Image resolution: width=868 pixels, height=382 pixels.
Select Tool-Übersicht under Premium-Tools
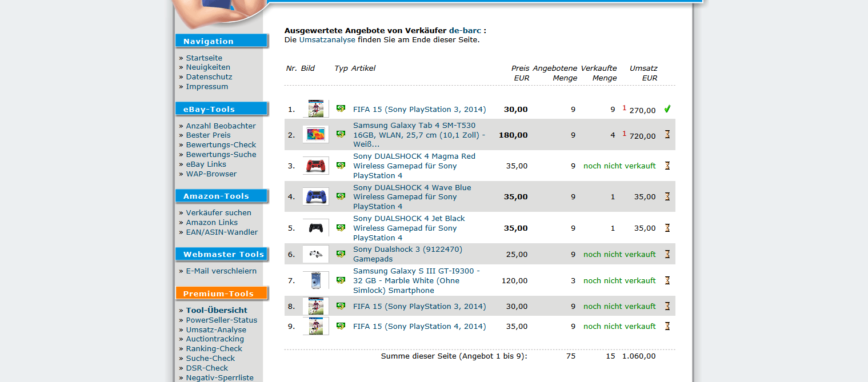click(217, 310)
